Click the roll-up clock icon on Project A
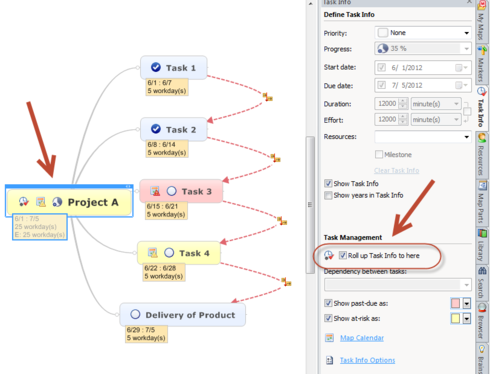This screenshot has width=490, height=374. click(x=24, y=202)
